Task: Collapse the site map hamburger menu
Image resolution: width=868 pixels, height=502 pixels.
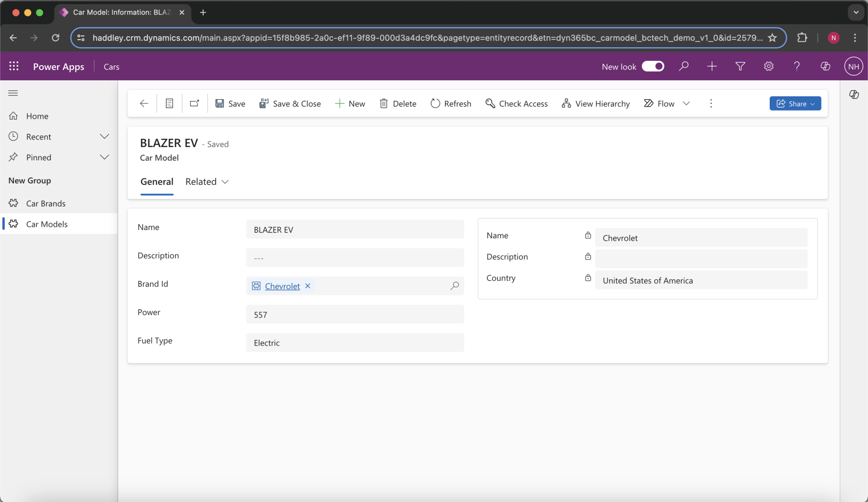Action: click(13, 93)
